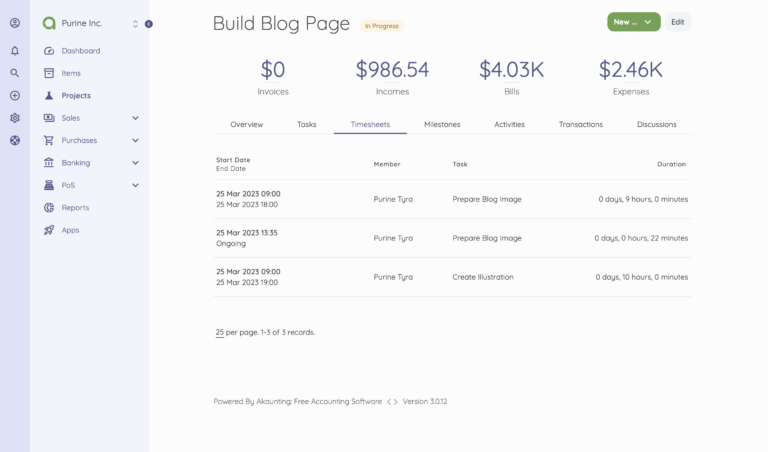This screenshot has height=452, width=768.
Task: Click the search magnifier icon
Action: [x=15, y=73]
